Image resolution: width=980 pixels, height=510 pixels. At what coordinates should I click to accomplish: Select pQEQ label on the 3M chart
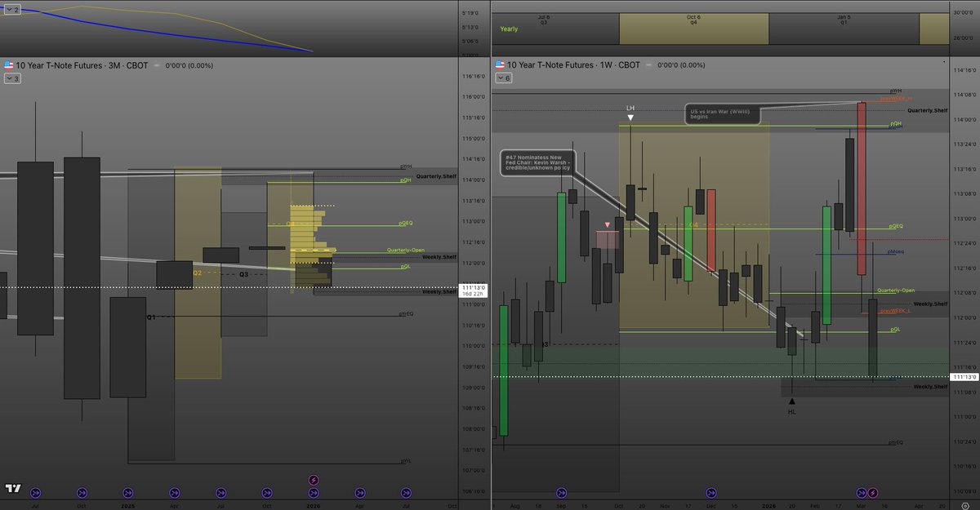[405, 222]
